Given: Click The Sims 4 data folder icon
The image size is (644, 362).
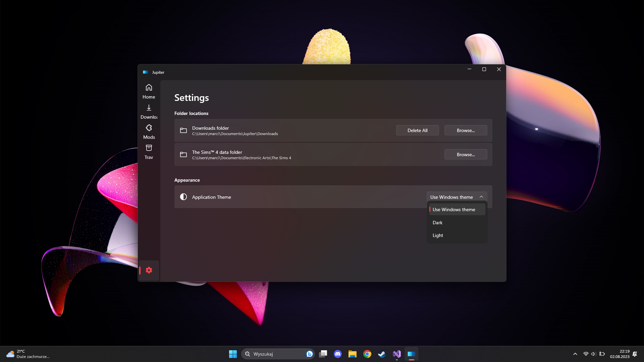Looking at the screenshot, I should coord(183,155).
